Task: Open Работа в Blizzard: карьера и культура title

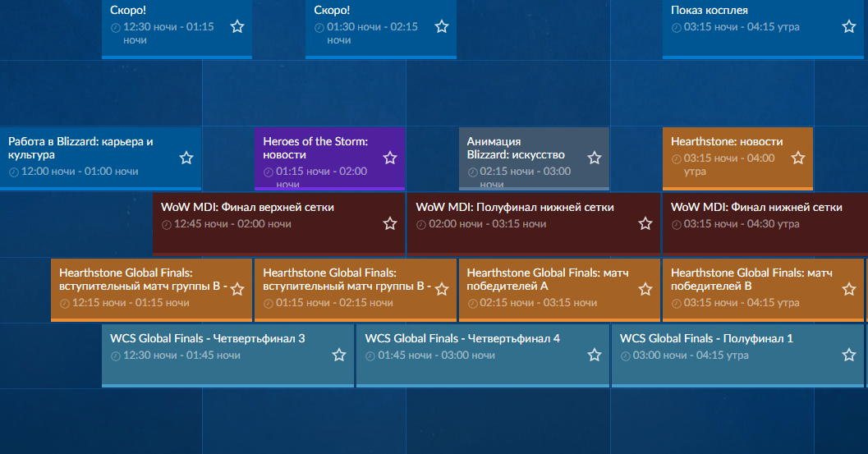Action: tap(80, 149)
